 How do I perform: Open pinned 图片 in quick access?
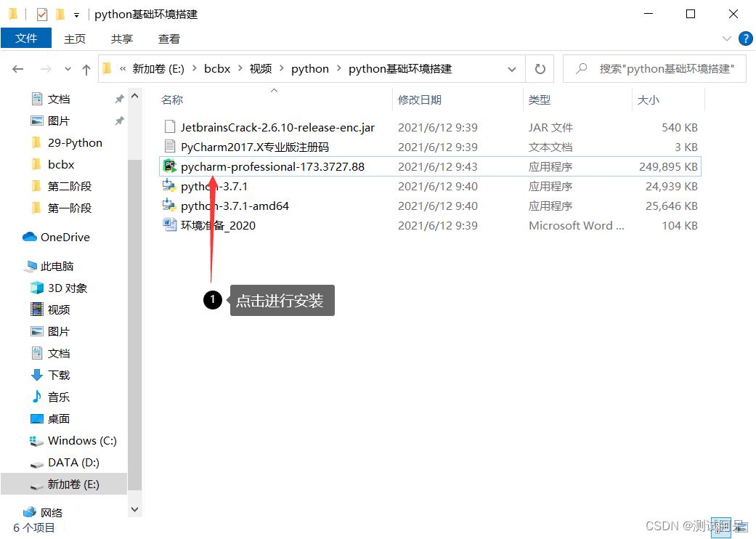click(51, 121)
